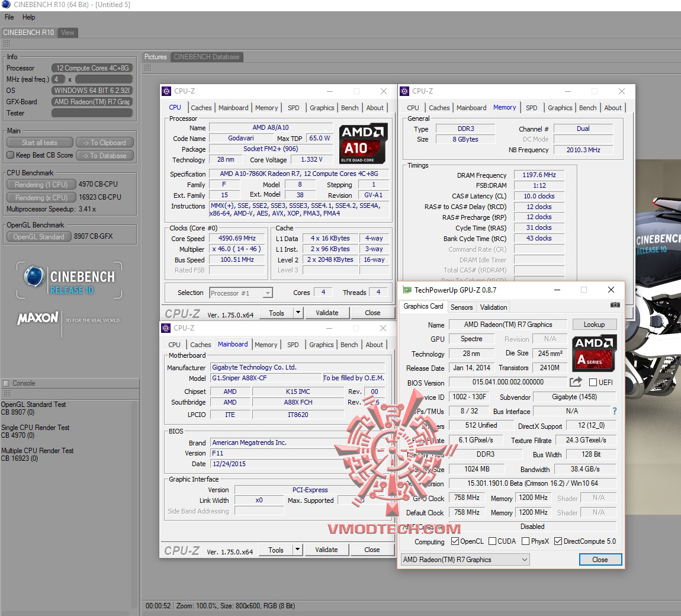Click the AMD A Series logo in GPU-Z
681x616 pixels.
coord(594,353)
